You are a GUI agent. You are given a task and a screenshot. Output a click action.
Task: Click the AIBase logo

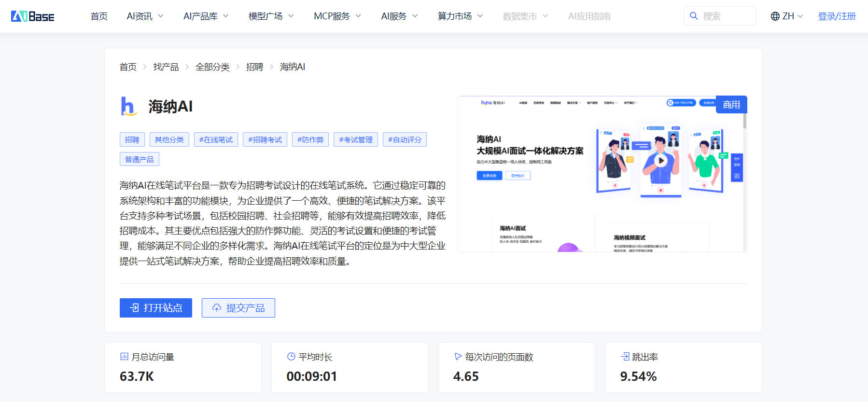coord(33,16)
